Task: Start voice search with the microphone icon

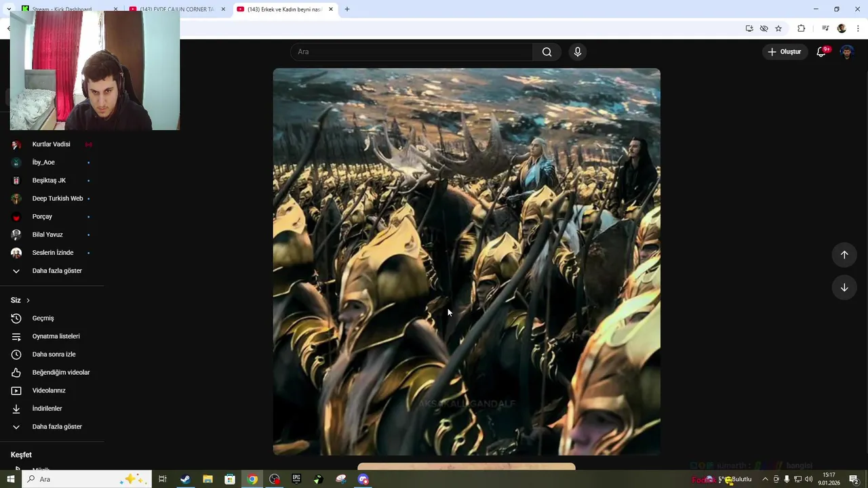Action: tap(578, 52)
